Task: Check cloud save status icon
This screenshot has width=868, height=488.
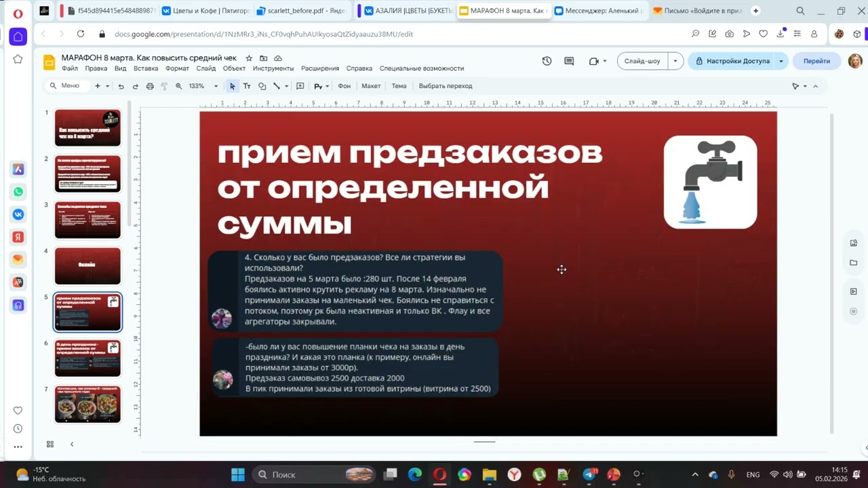Action: click(278, 58)
